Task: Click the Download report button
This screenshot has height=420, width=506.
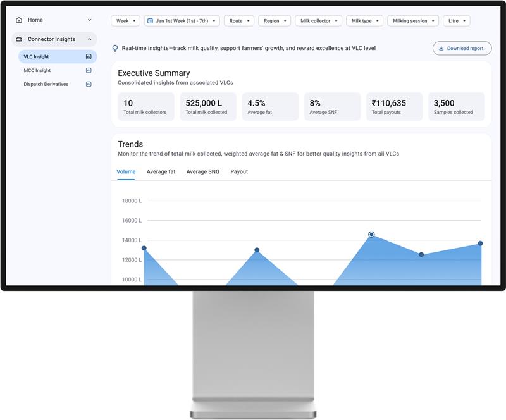Action: point(461,48)
